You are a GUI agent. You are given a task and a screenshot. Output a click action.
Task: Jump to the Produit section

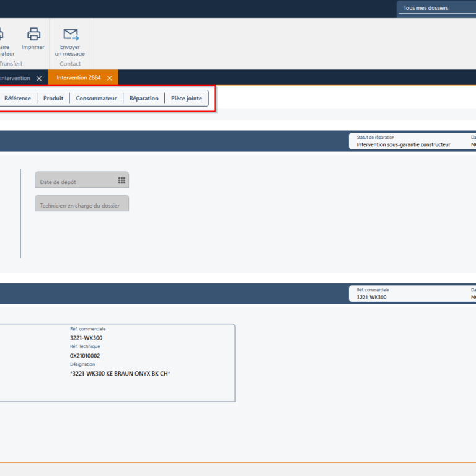(53, 99)
